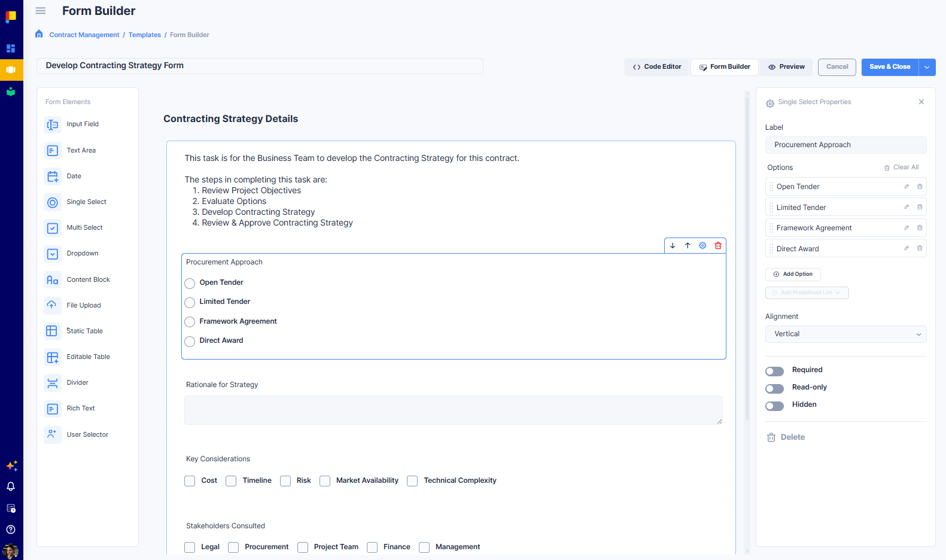Enable the Hidden toggle

point(774,406)
